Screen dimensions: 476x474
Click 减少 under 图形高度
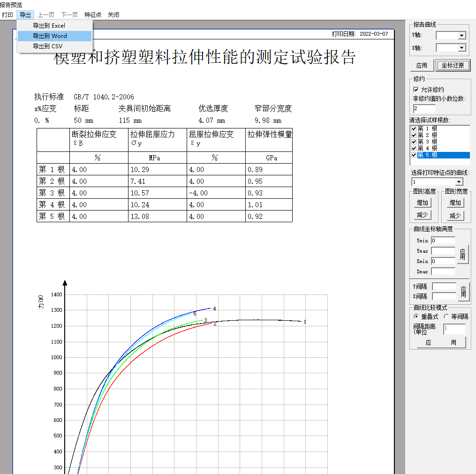point(423,215)
